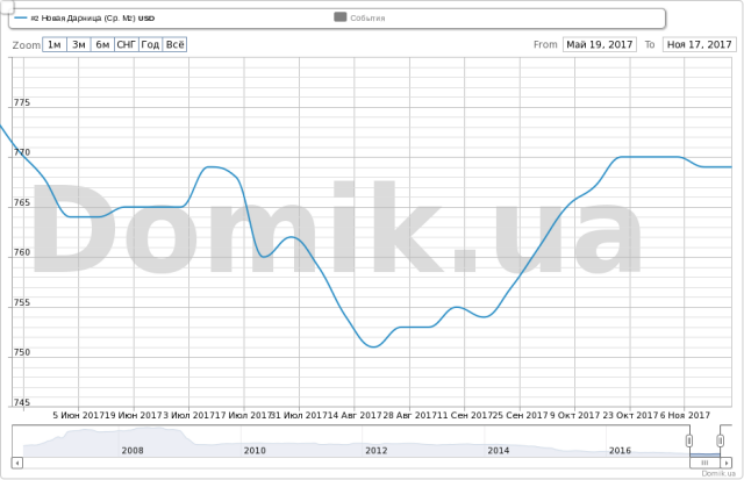
Task: Click the gray События legend square icon
Action: pyautogui.click(x=340, y=18)
